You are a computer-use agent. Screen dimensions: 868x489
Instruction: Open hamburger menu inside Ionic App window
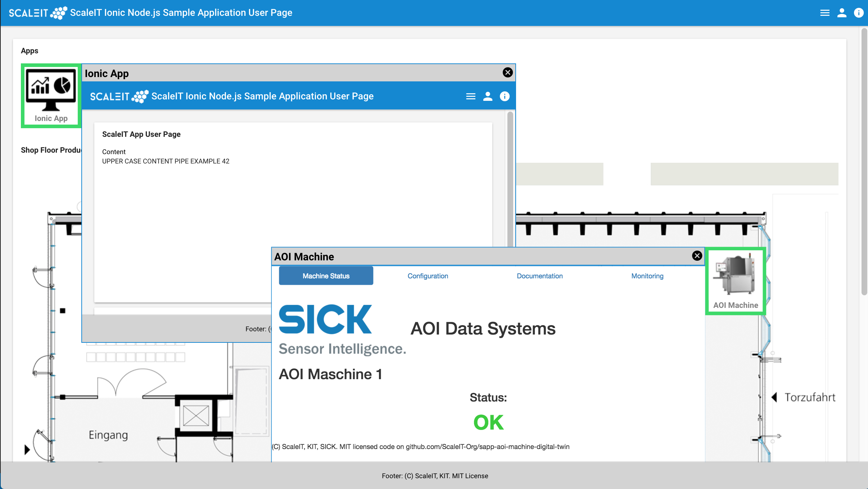pyautogui.click(x=471, y=97)
